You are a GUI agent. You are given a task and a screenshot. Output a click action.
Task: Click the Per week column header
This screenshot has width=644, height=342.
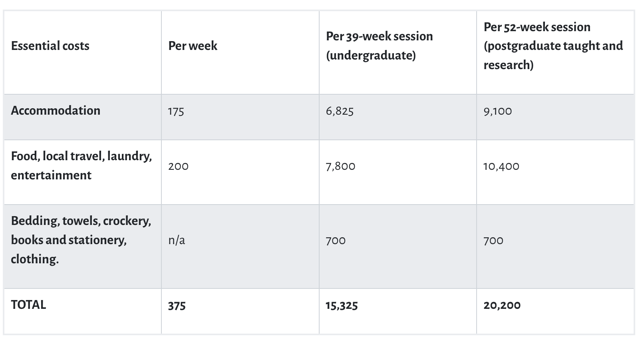pos(193,46)
